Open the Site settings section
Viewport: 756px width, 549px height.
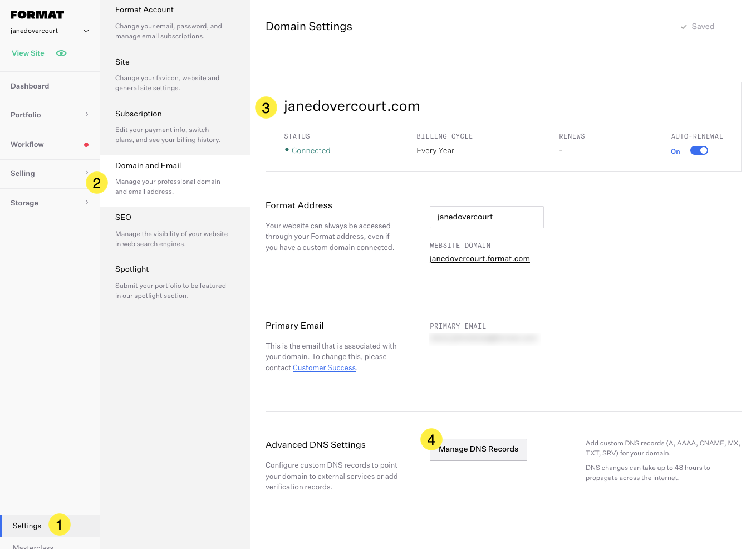[175, 74]
